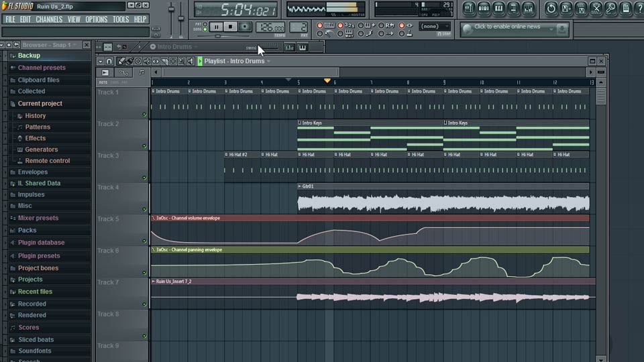Click the tempo display showing 126
Screen dimensions: 644x362
(x=270, y=27)
